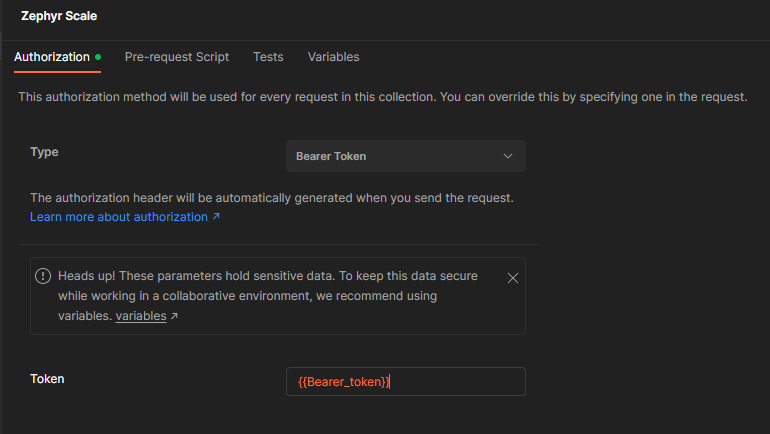Follow the Learn more about authorization link
Screen dimensions: 770x434
(118, 216)
